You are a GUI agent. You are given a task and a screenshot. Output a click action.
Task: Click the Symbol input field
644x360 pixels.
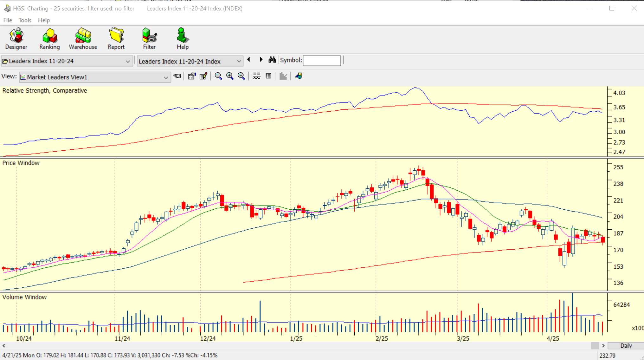pos(322,61)
